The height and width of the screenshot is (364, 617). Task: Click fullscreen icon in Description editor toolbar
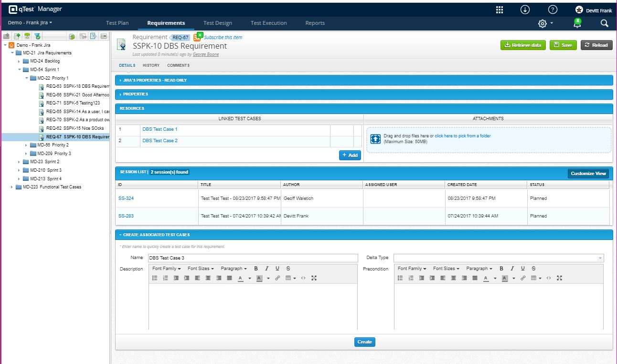click(x=314, y=278)
